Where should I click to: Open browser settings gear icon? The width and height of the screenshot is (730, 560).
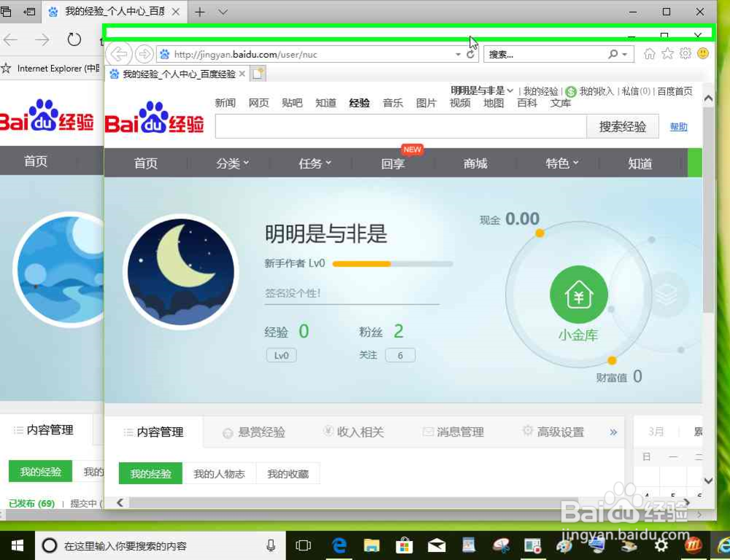pyautogui.click(x=684, y=53)
